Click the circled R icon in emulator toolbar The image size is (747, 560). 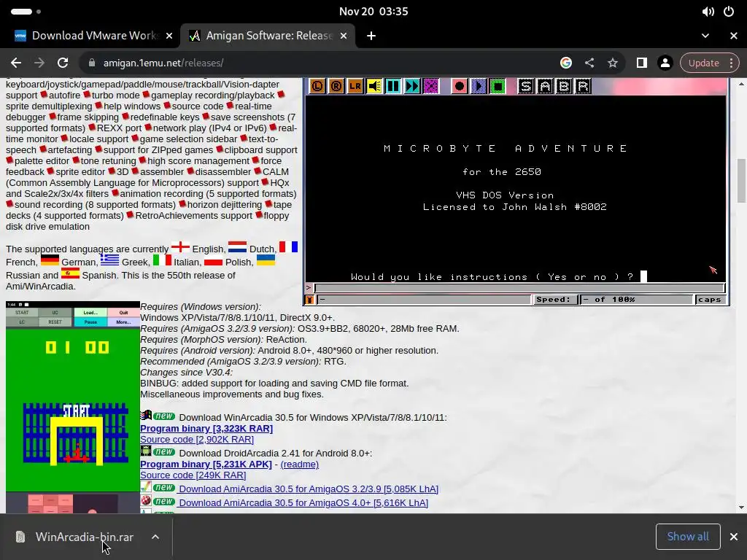336,86
